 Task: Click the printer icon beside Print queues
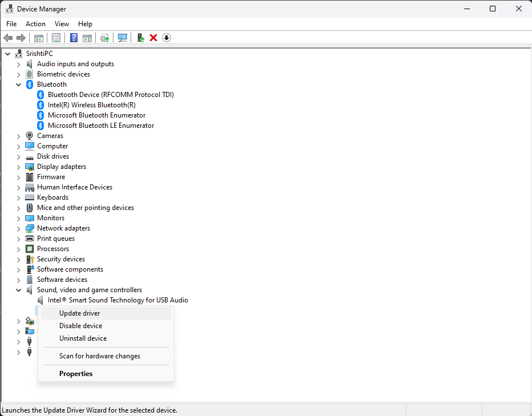(30, 239)
